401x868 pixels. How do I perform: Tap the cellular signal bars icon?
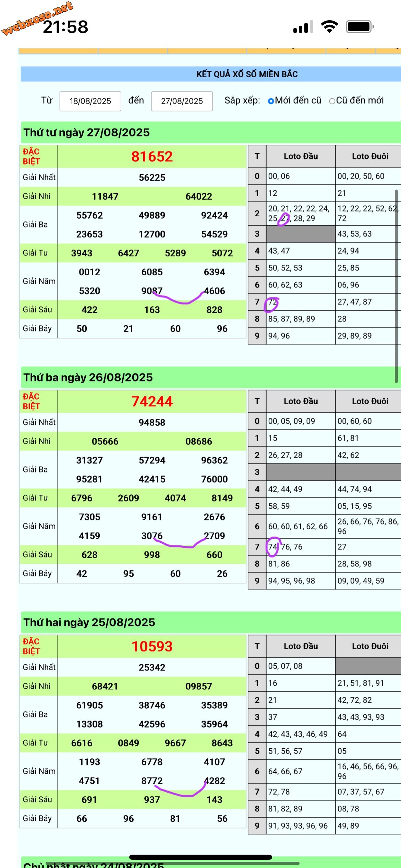[x=303, y=27]
